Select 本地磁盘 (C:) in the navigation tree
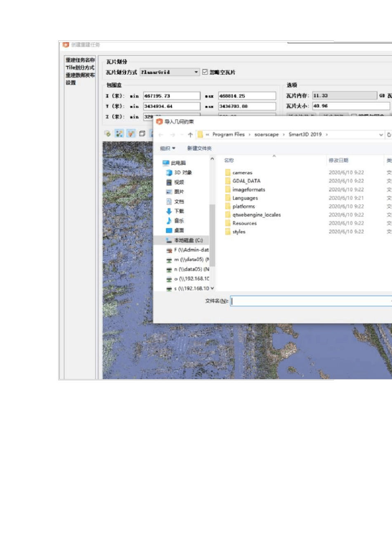 click(184, 240)
